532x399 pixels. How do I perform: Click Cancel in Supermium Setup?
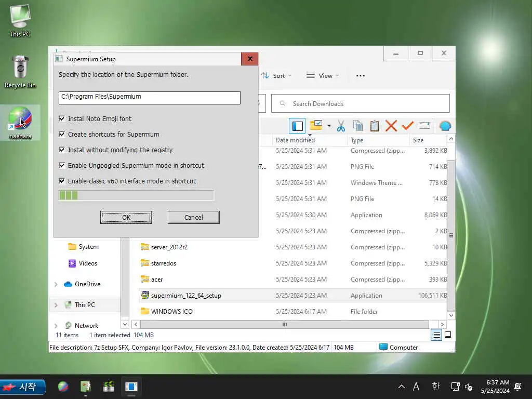point(193,218)
